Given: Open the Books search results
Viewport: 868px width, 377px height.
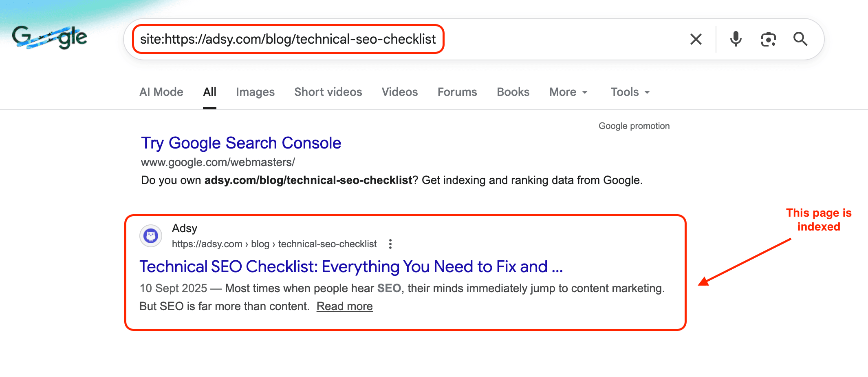Looking at the screenshot, I should 513,92.
